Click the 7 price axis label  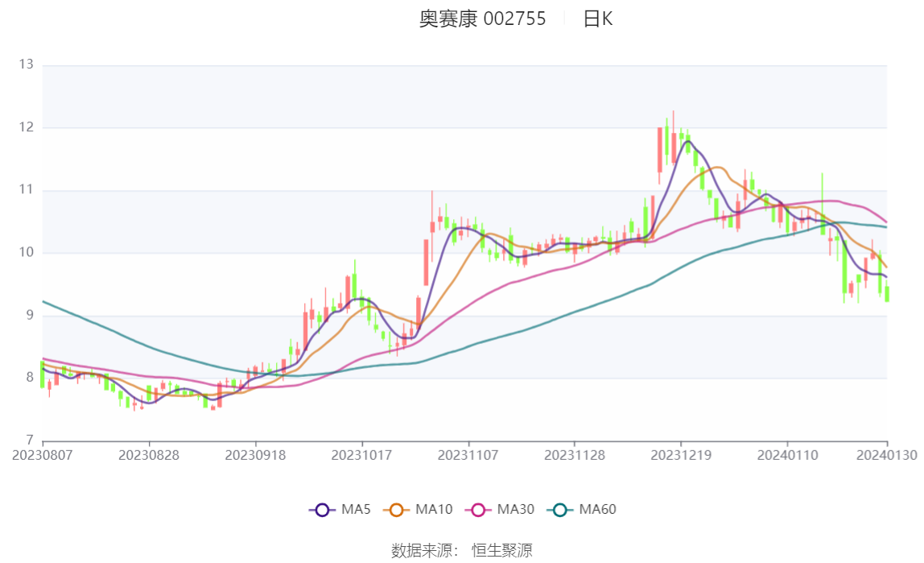click(30, 441)
